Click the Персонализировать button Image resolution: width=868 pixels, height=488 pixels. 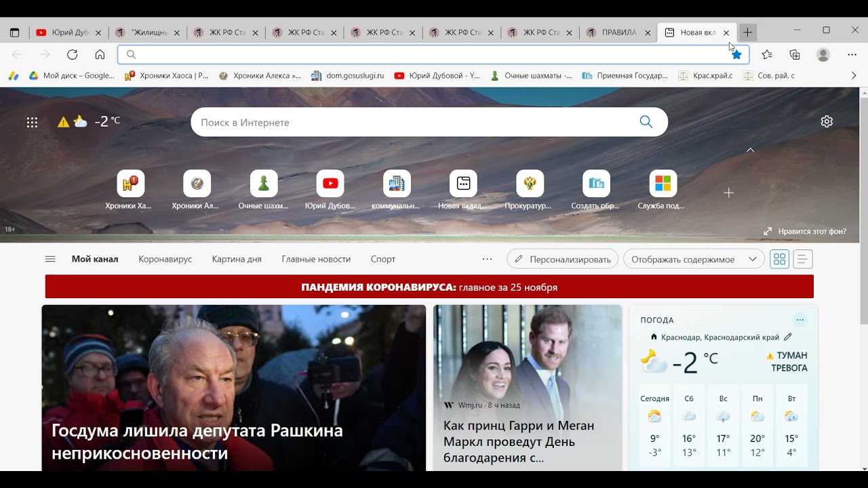[563, 259]
